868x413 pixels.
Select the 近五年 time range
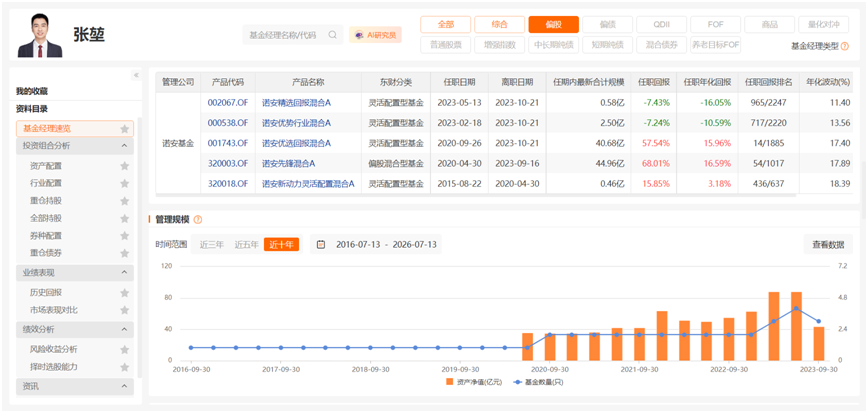246,244
